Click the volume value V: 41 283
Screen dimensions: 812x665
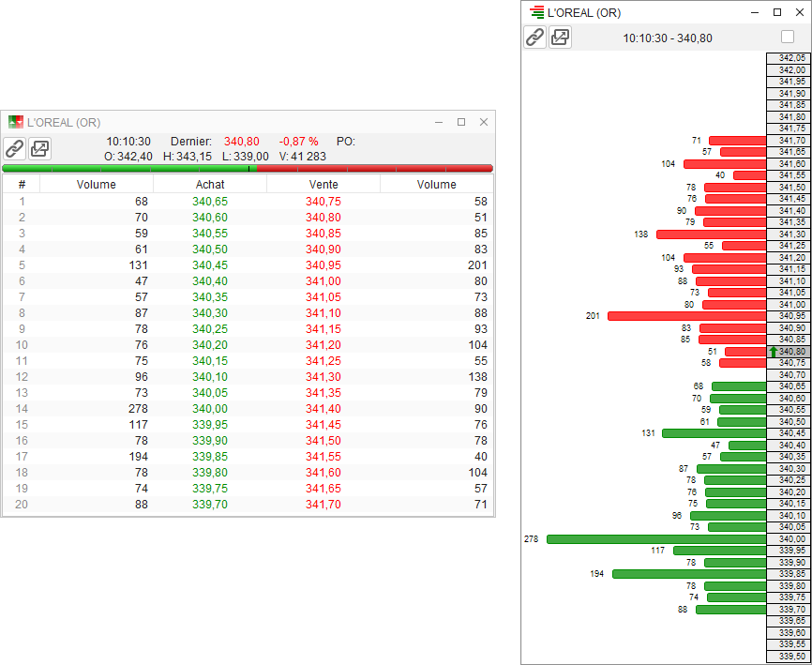303,157
